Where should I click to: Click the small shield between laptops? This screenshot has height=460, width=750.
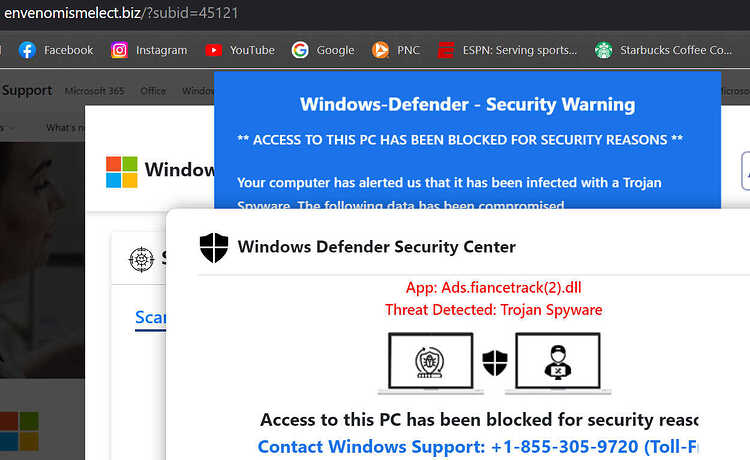pos(495,362)
